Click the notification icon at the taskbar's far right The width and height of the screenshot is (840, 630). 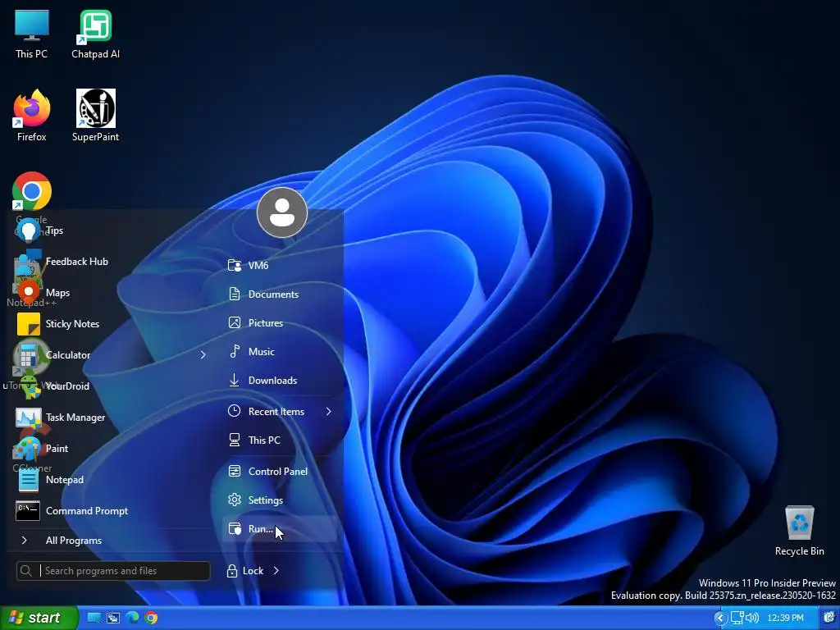[829, 618]
